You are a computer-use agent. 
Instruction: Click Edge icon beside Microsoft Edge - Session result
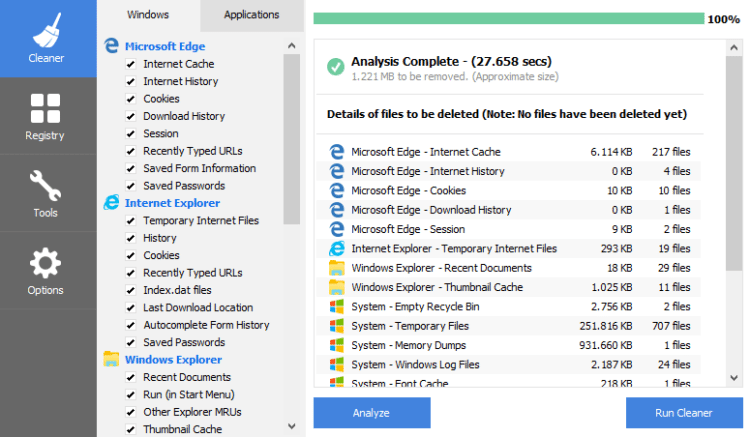337,229
